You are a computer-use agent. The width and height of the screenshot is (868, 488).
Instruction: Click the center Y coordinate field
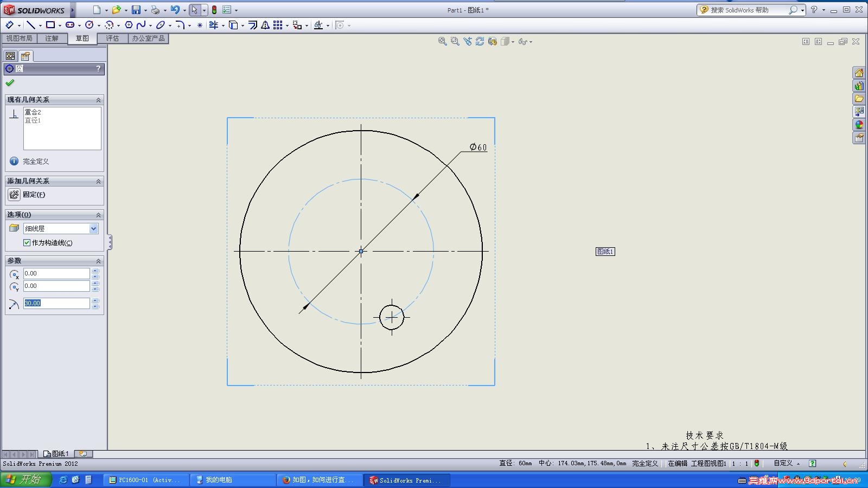56,286
